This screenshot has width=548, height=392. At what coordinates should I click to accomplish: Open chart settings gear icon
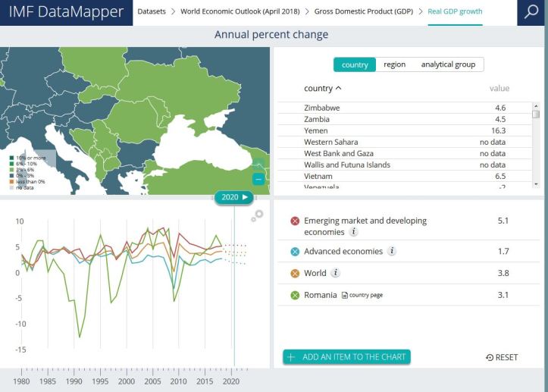click(x=258, y=215)
